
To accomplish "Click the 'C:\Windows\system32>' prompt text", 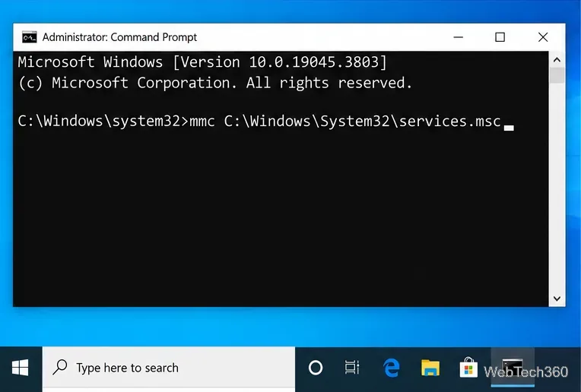I will point(103,121).
